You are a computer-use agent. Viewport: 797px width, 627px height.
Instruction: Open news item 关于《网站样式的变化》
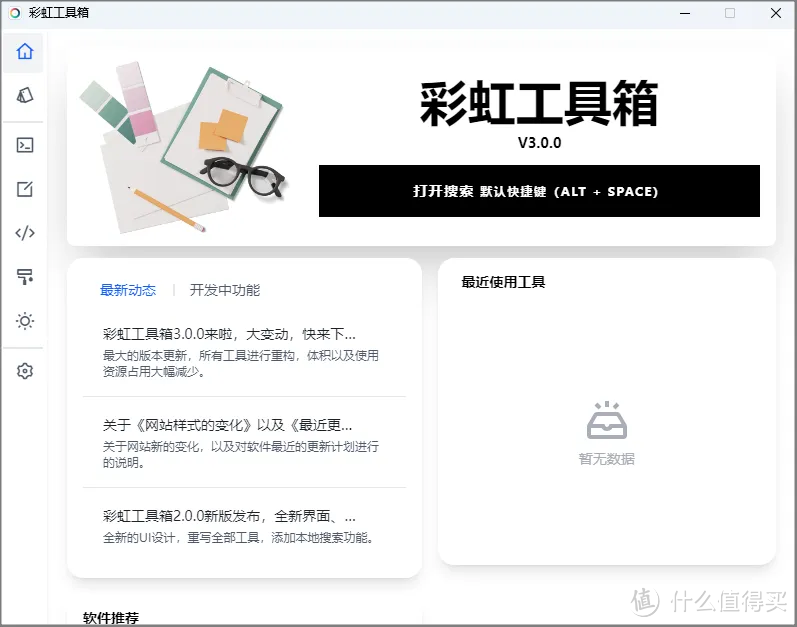[x=227, y=425]
